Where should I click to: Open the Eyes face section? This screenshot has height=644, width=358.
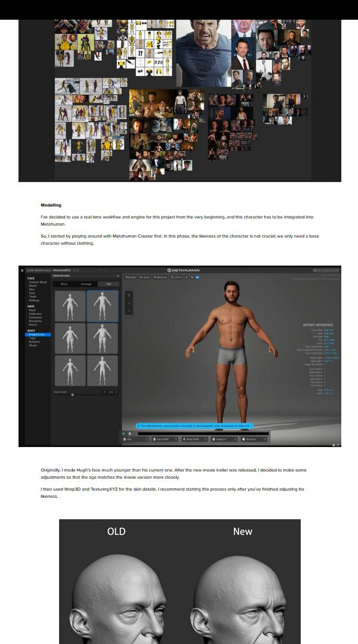[32, 293]
